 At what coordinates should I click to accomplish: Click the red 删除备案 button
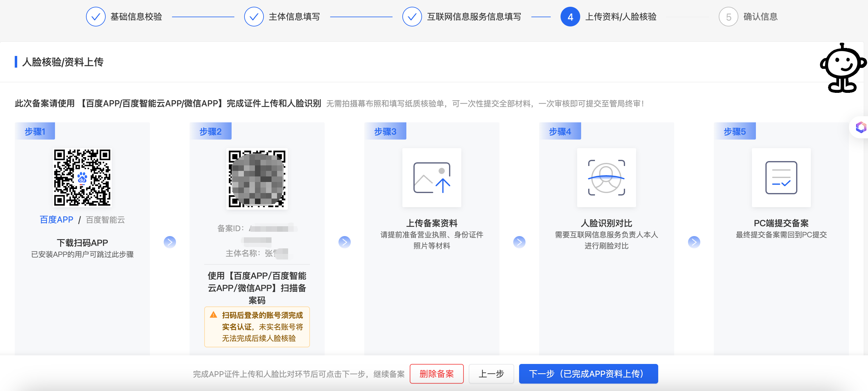pos(436,373)
